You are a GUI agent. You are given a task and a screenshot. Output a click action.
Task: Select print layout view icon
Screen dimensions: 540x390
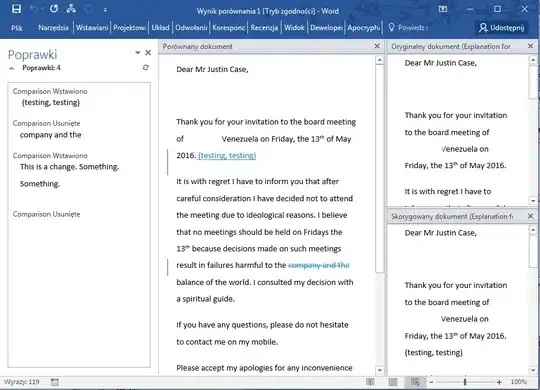click(393, 382)
